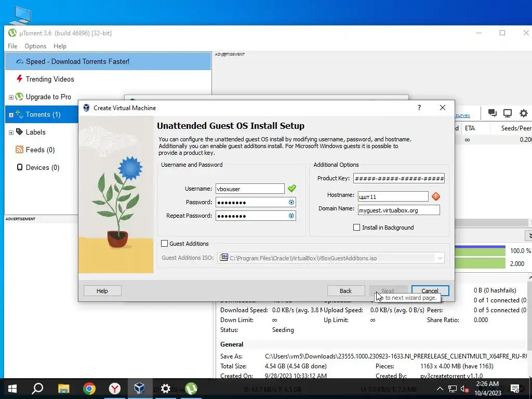Open Windows taskbar search

pyautogui.click(x=37, y=389)
